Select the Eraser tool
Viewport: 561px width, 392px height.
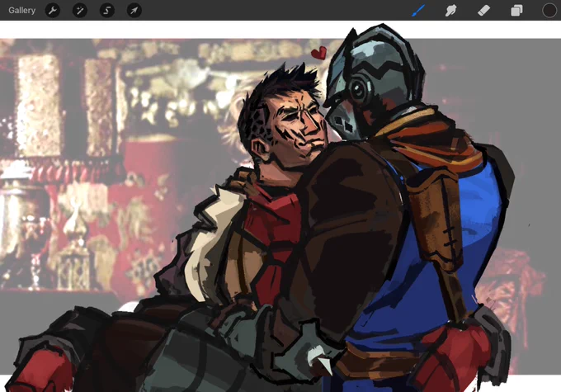click(483, 11)
